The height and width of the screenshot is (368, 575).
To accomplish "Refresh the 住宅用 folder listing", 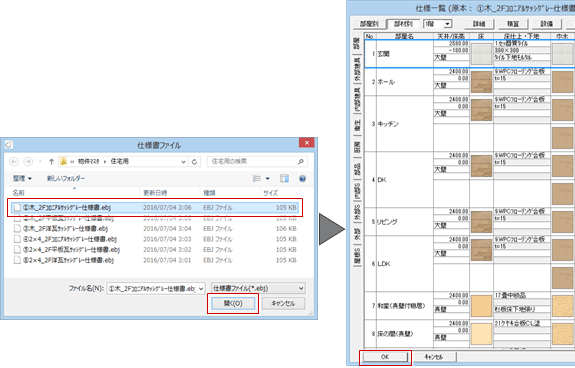I will click(194, 161).
